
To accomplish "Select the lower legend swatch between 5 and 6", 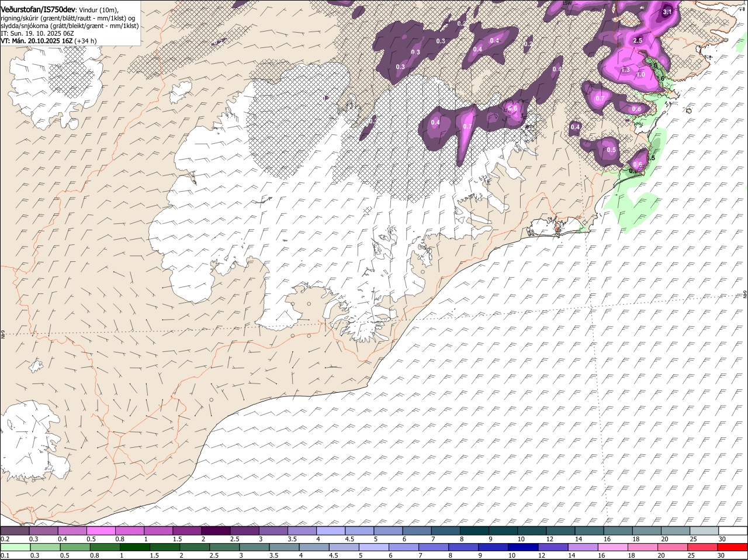I will (375, 548).
